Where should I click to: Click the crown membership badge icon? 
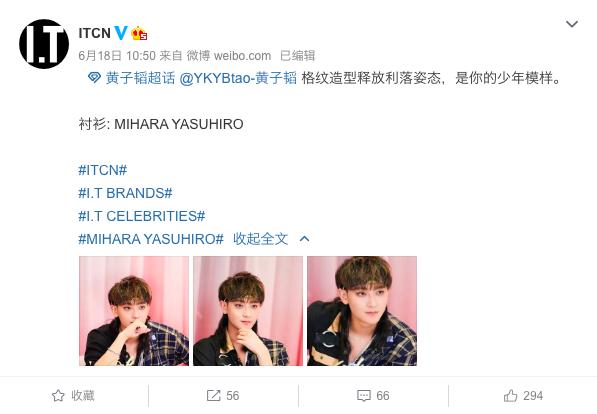pyautogui.click(x=139, y=34)
